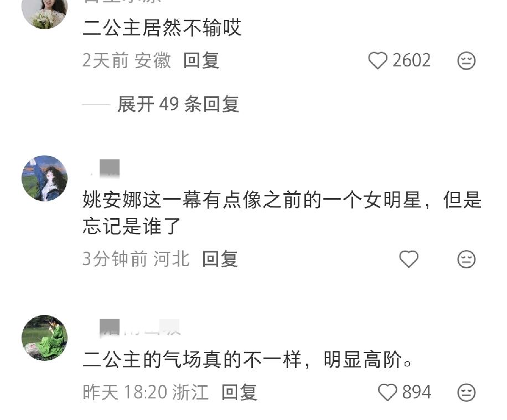Select comment text about 姚安娜这一幕
The image size is (507, 420).
(x=282, y=212)
